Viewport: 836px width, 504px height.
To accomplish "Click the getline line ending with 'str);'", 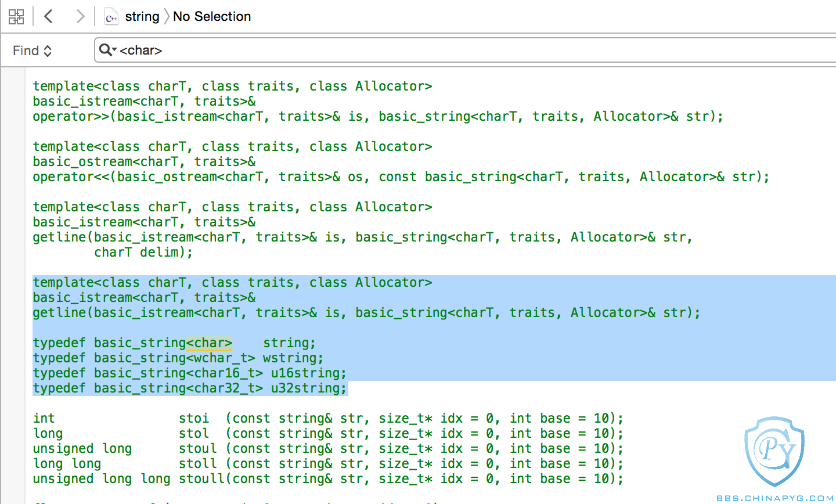I will (367, 313).
